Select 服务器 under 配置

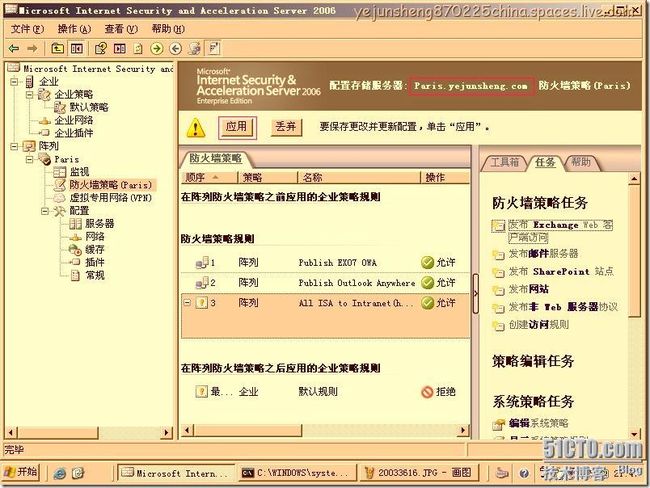pos(100,224)
